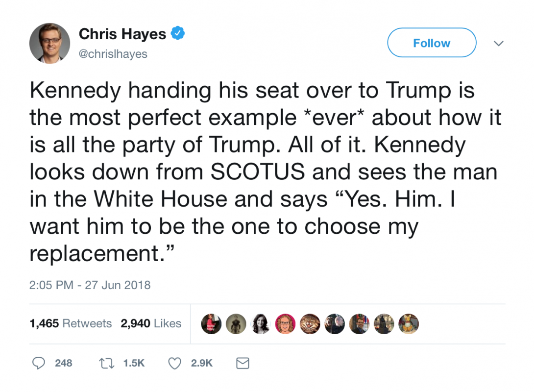Click the reply speech bubble icon

pyautogui.click(x=39, y=363)
